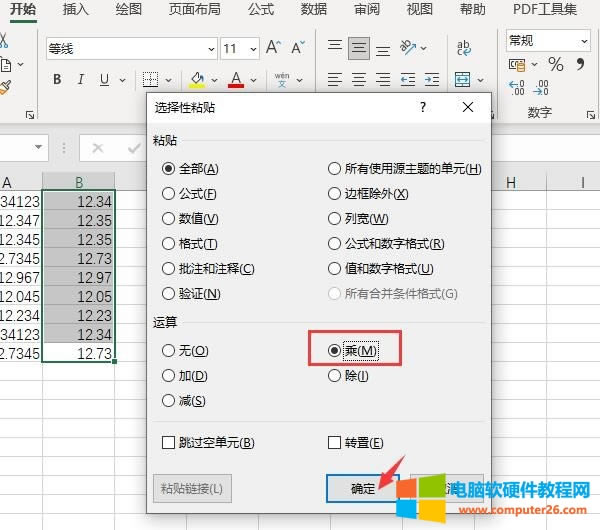Switch to the 插入 ribbon tab

coord(75,10)
